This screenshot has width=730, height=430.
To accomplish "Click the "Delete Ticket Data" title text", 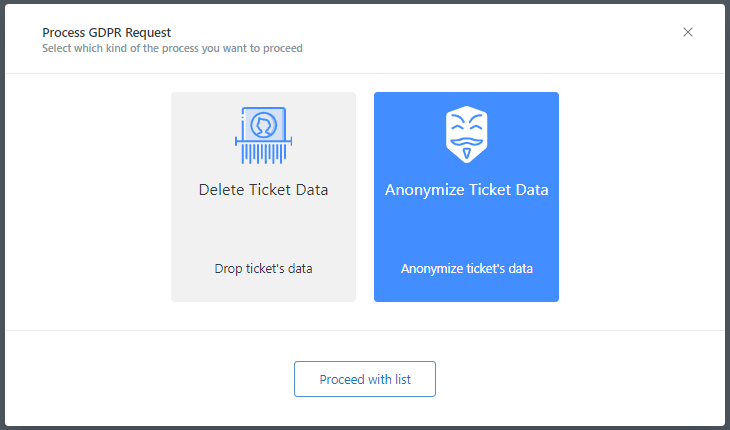I will tap(264, 190).
